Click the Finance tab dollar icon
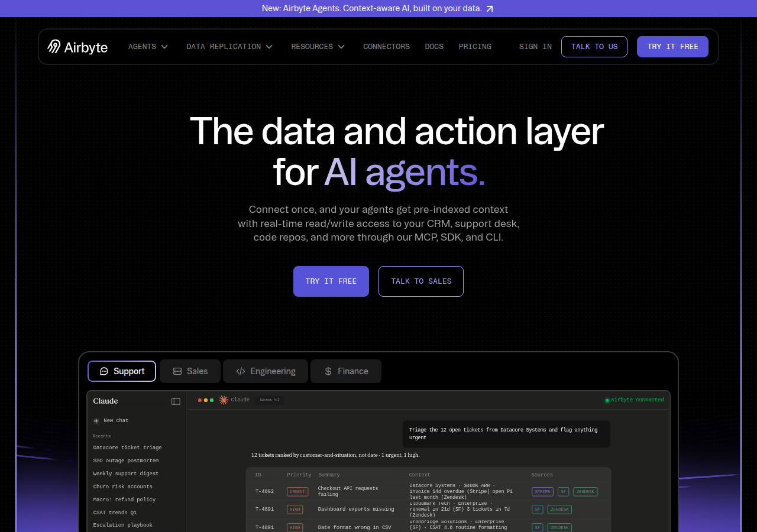This screenshot has width=757, height=532. pos(328,371)
